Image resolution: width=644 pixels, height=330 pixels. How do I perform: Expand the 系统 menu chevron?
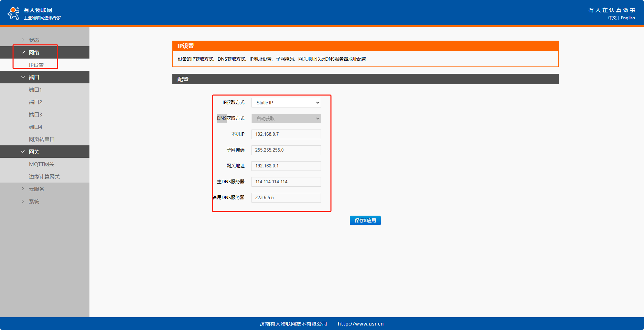(23, 201)
